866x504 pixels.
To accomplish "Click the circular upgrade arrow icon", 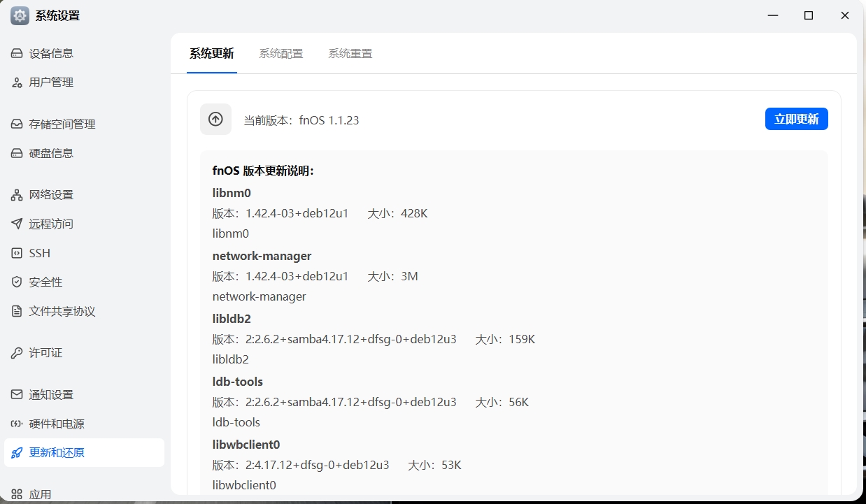I will [215, 119].
